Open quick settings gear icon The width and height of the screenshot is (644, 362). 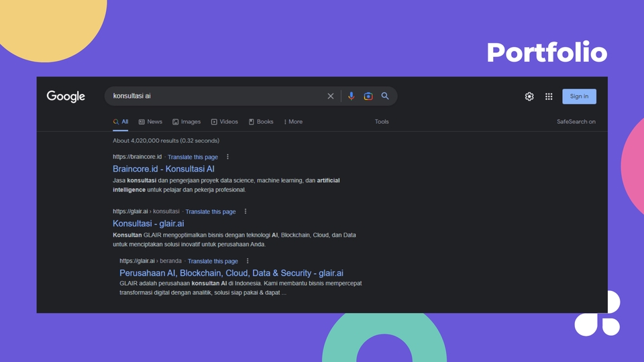click(529, 97)
